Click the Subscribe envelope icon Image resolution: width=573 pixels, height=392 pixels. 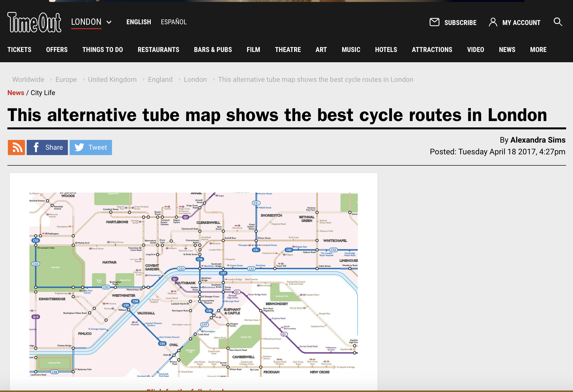(x=434, y=22)
